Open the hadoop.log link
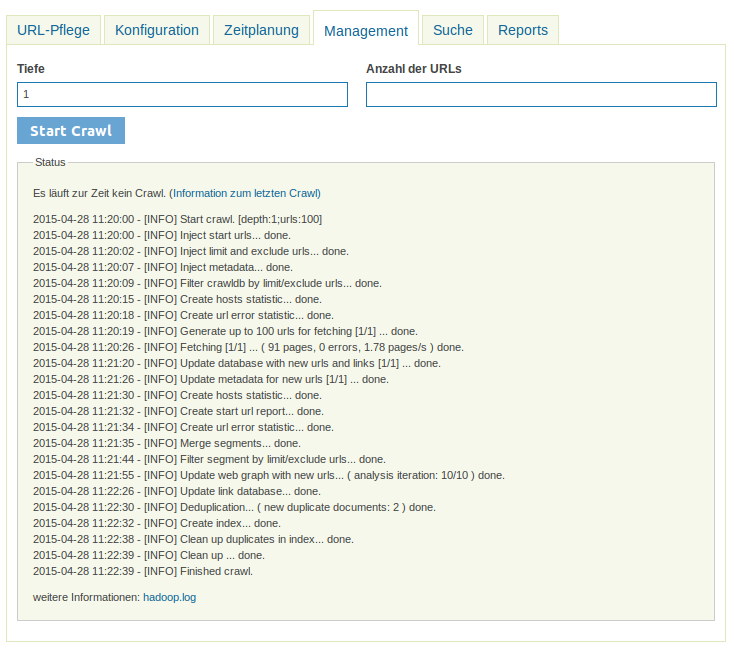Screen dimensions: 734x650 [x=169, y=597]
